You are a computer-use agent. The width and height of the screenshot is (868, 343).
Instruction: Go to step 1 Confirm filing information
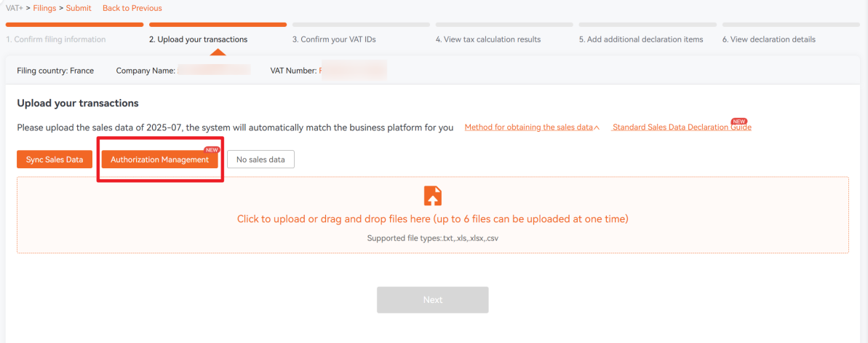click(56, 39)
